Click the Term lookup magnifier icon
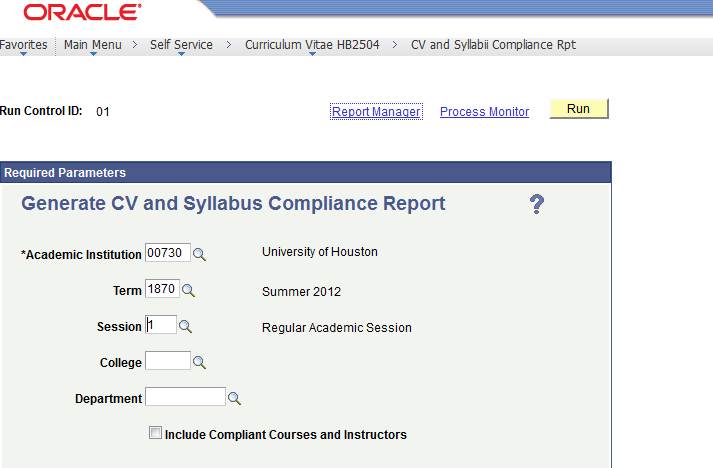 pyautogui.click(x=188, y=291)
